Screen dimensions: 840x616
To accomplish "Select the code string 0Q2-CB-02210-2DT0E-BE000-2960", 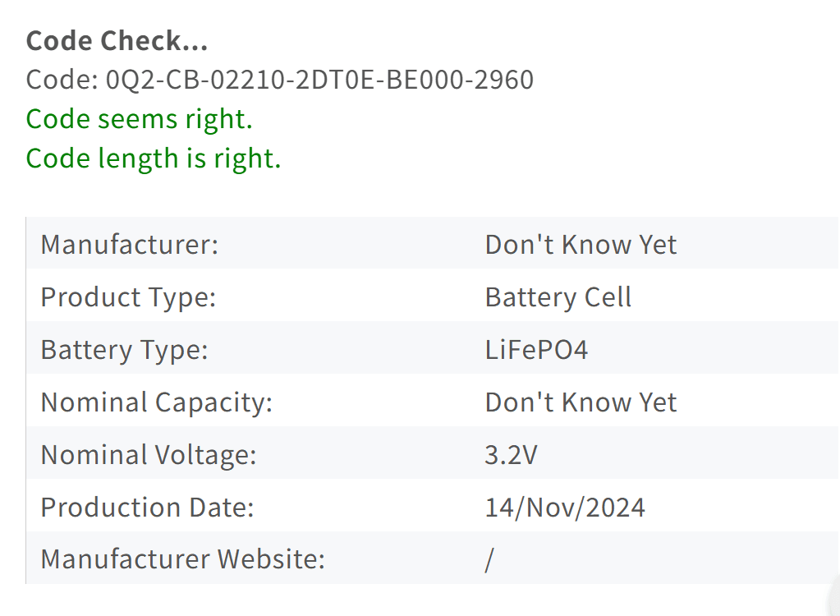I will tap(320, 80).
